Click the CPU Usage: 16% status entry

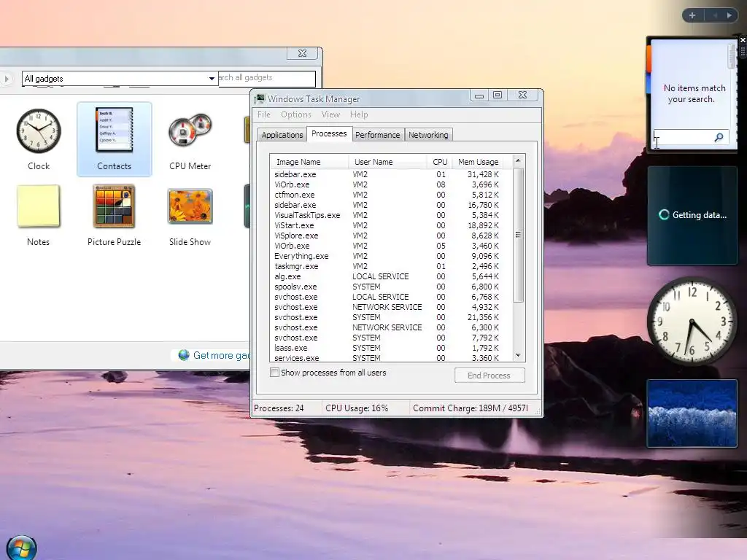point(365,408)
